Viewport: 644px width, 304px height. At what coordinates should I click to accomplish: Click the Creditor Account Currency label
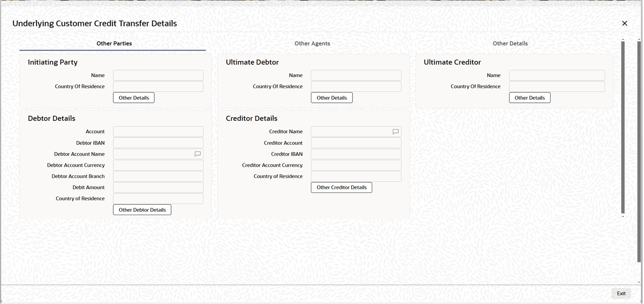tap(272, 165)
